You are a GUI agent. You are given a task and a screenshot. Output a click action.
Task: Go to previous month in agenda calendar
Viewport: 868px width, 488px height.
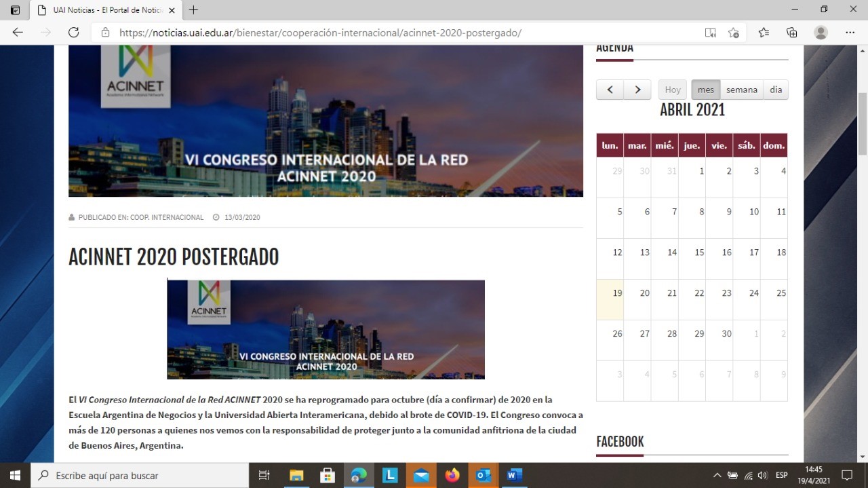coord(610,90)
